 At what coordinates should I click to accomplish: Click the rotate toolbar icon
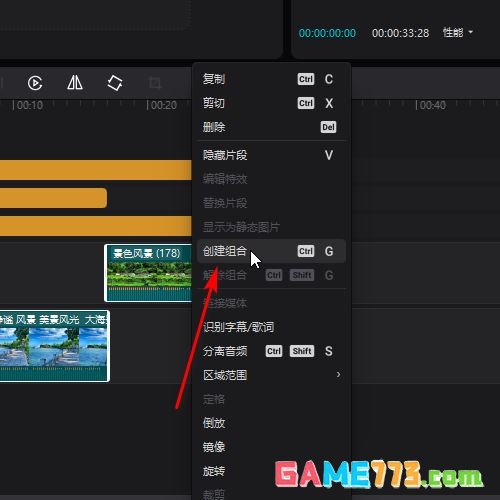(115, 83)
